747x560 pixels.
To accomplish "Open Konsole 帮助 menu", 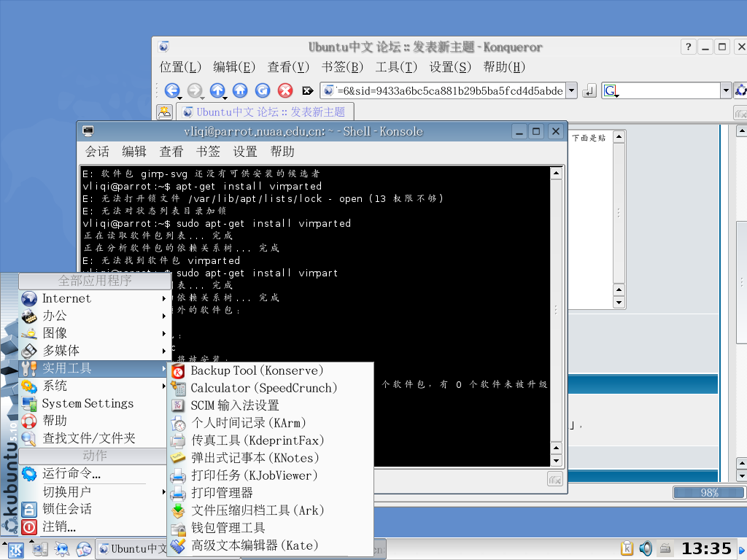I will pyautogui.click(x=282, y=152).
